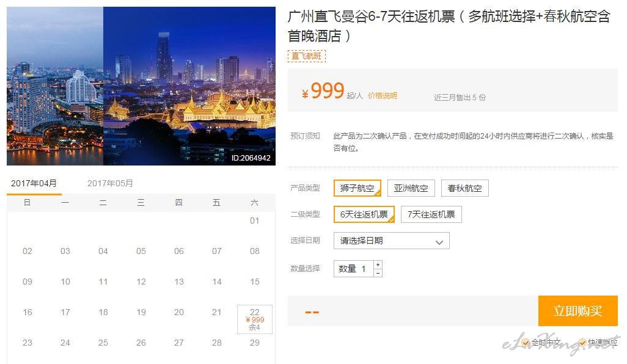627x364 pixels.
Task: Click the Bangkok skyline product photo
Action: [x=141, y=86]
